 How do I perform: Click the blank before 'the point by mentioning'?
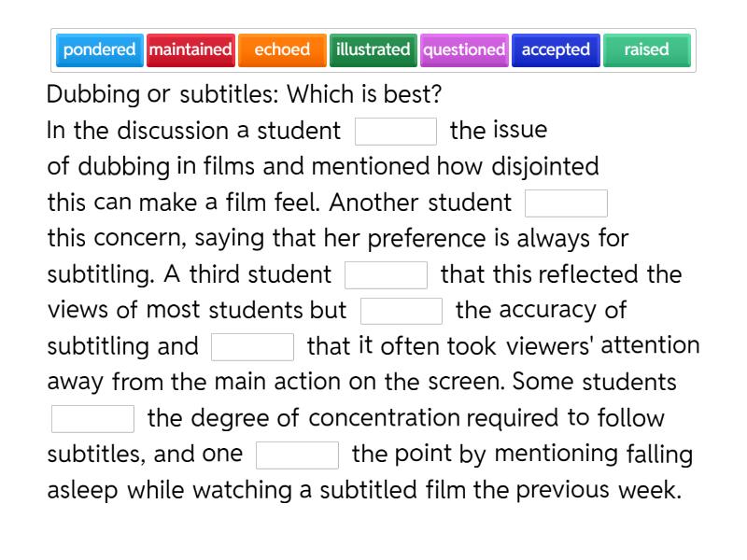[x=297, y=455]
